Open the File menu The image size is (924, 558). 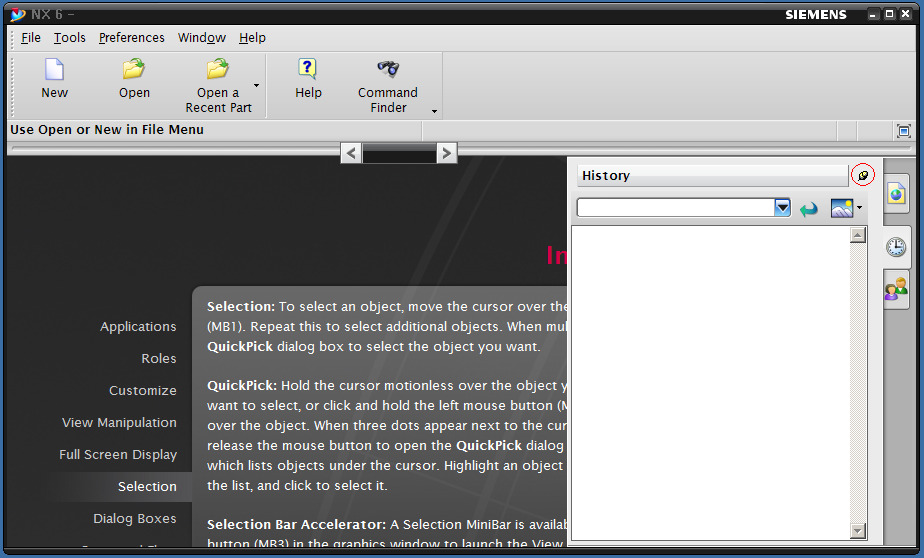pyautogui.click(x=31, y=38)
